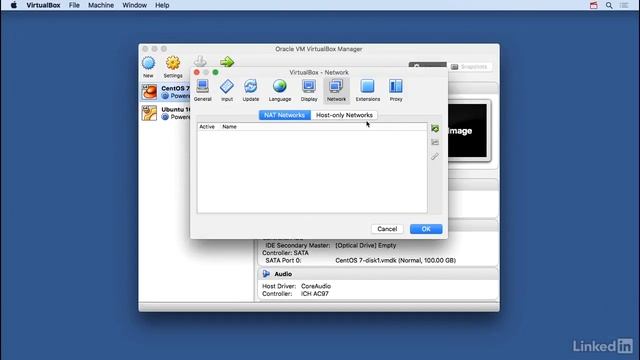Click the Discard icon in Manager toolbar
Screen dimensions: 640x360
click(x=200, y=61)
